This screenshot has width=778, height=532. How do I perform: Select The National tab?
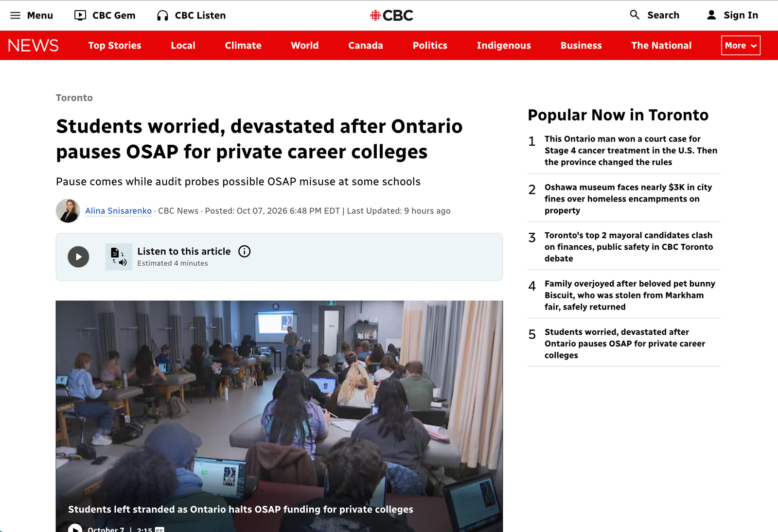coord(661,45)
